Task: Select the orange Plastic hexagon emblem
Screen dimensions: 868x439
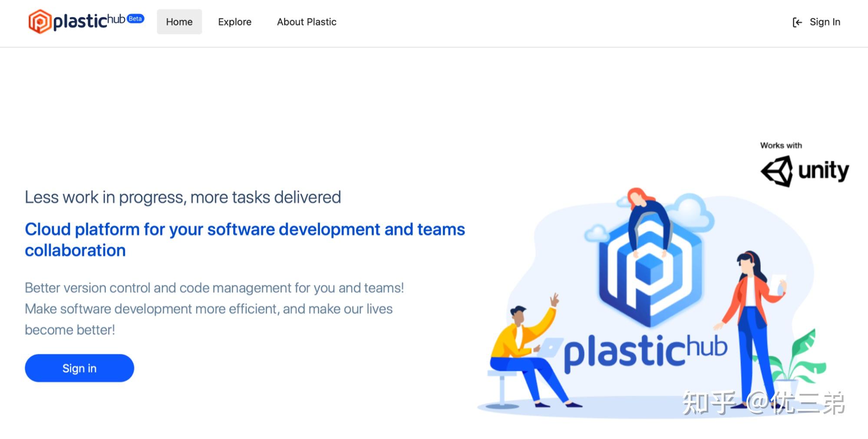Action: (39, 20)
